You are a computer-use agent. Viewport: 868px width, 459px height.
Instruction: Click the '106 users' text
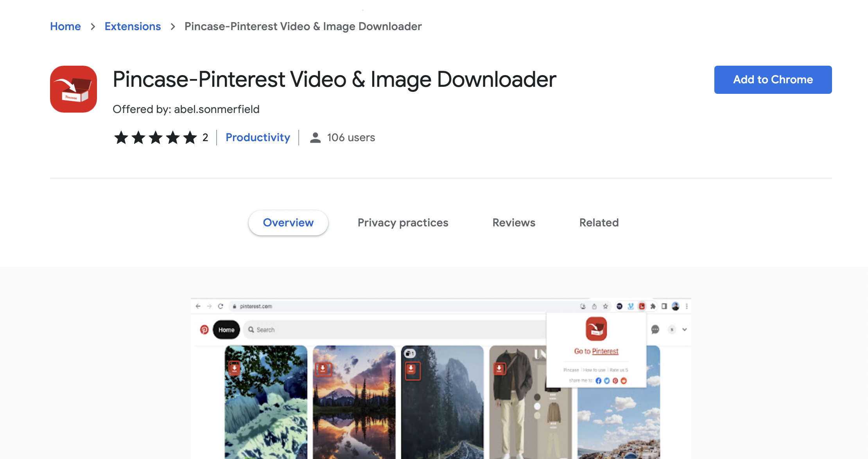pyautogui.click(x=351, y=138)
